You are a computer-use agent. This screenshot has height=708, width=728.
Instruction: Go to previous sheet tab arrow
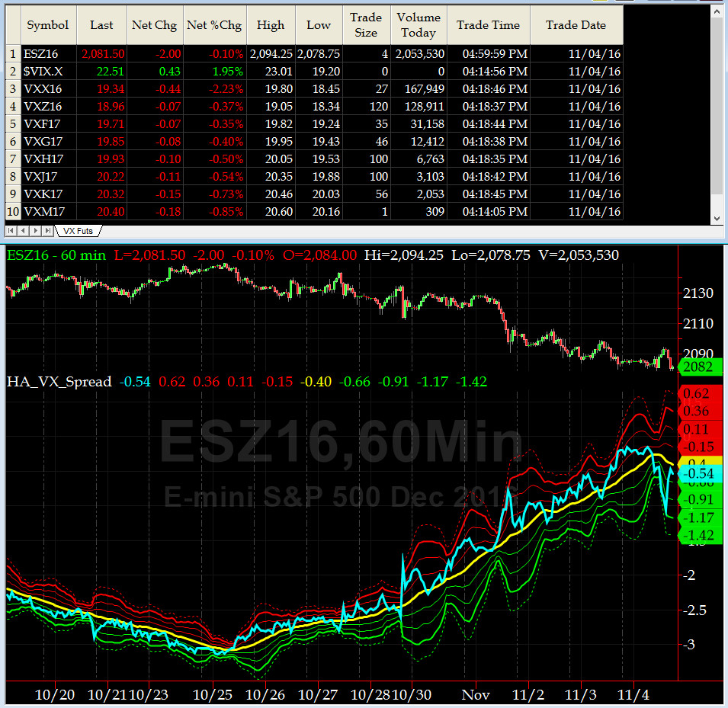[x=23, y=231]
